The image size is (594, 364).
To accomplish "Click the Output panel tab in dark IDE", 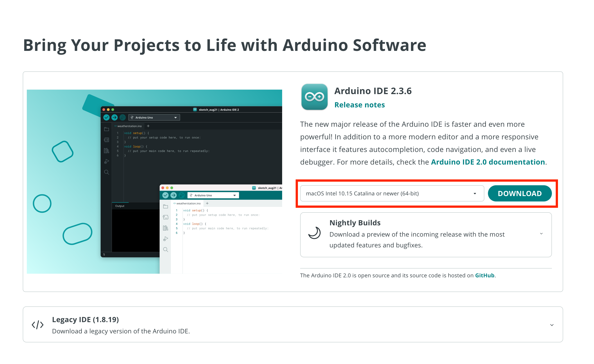I will 120,206.
